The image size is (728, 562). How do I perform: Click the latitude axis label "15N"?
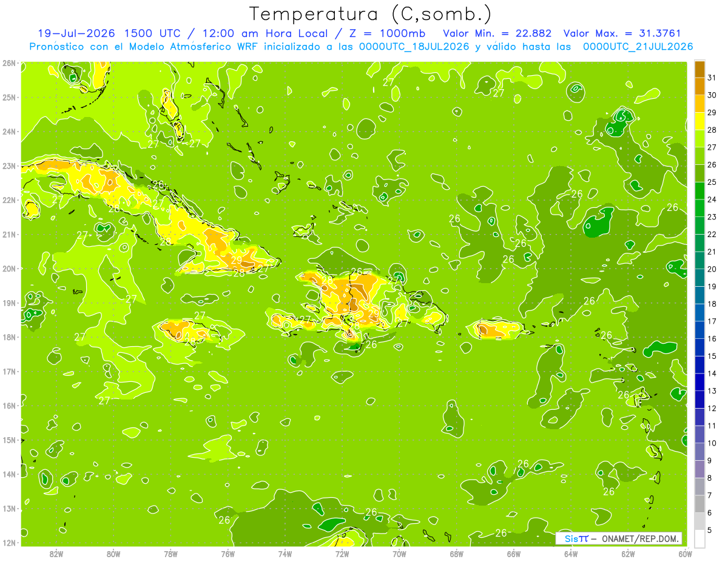[8, 440]
